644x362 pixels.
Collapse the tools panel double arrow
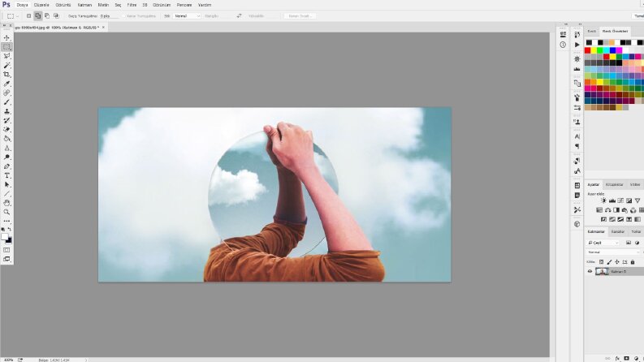click(5, 25)
